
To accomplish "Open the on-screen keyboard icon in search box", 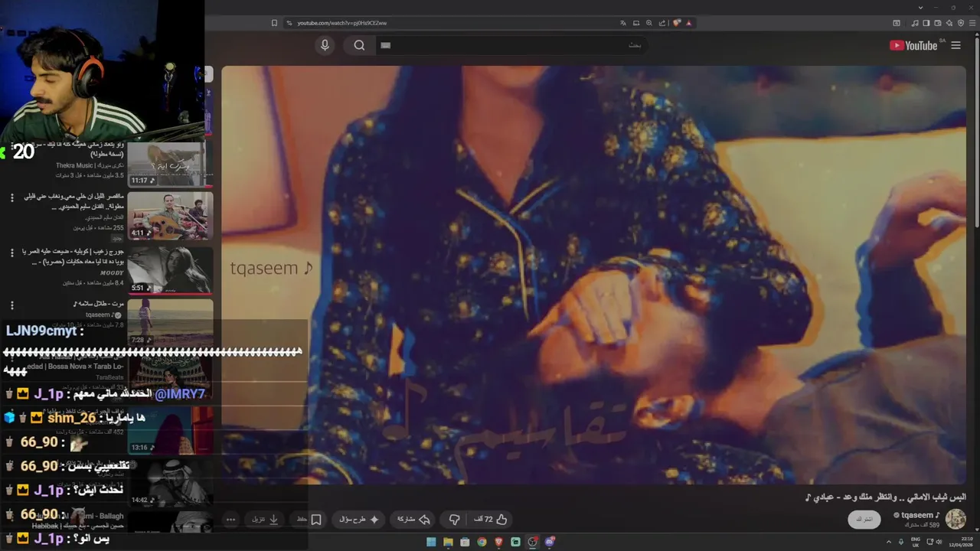I will (386, 45).
